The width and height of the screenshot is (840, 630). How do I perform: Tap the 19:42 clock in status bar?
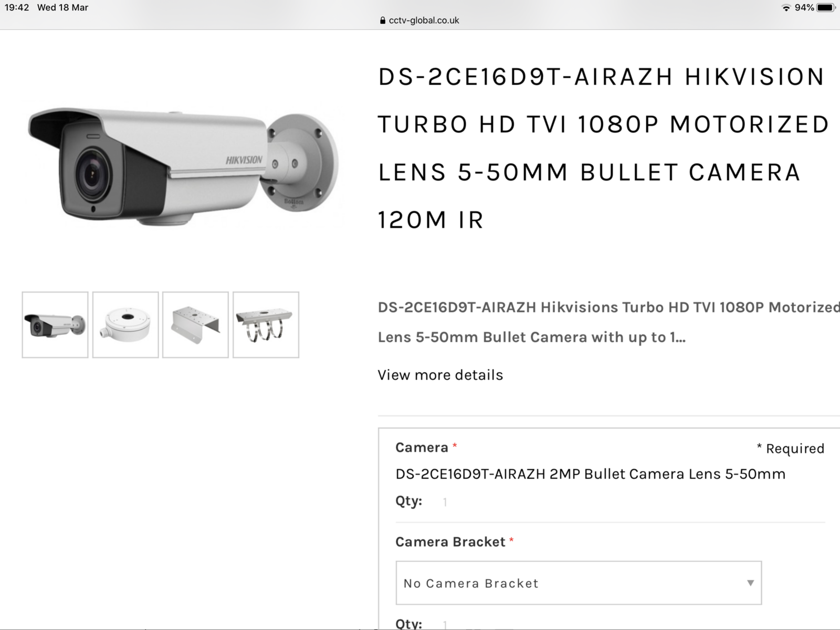(17, 7)
